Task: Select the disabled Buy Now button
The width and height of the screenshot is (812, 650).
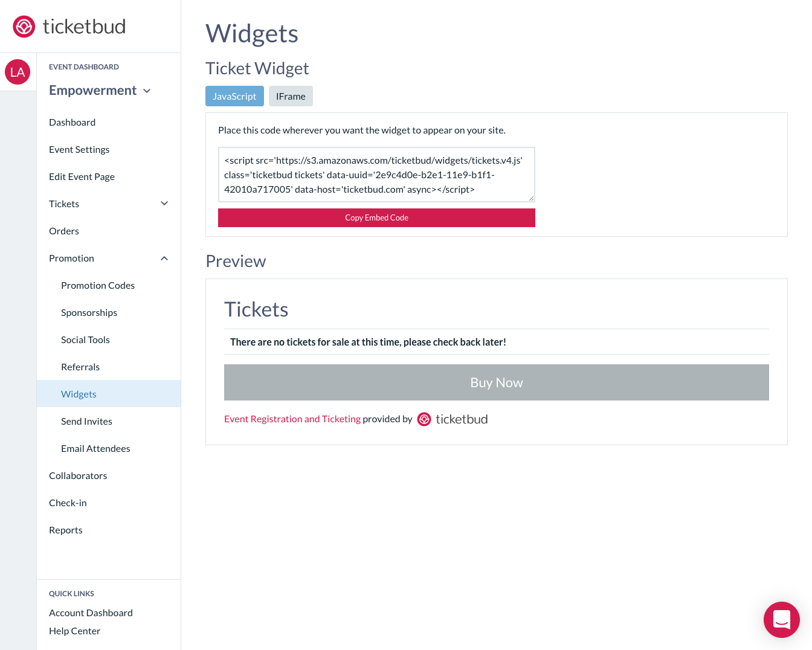Action: coord(497,382)
